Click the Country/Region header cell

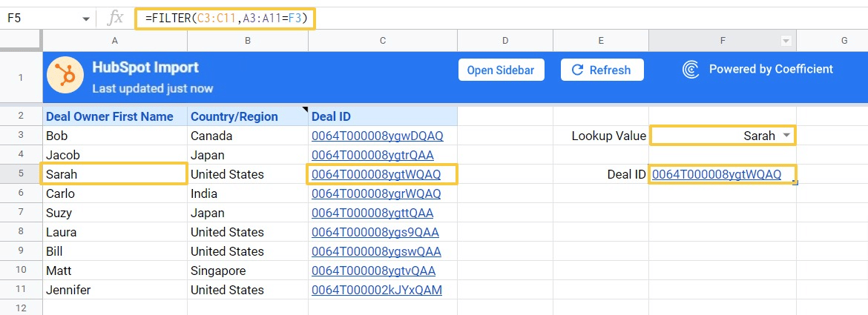coord(248,116)
